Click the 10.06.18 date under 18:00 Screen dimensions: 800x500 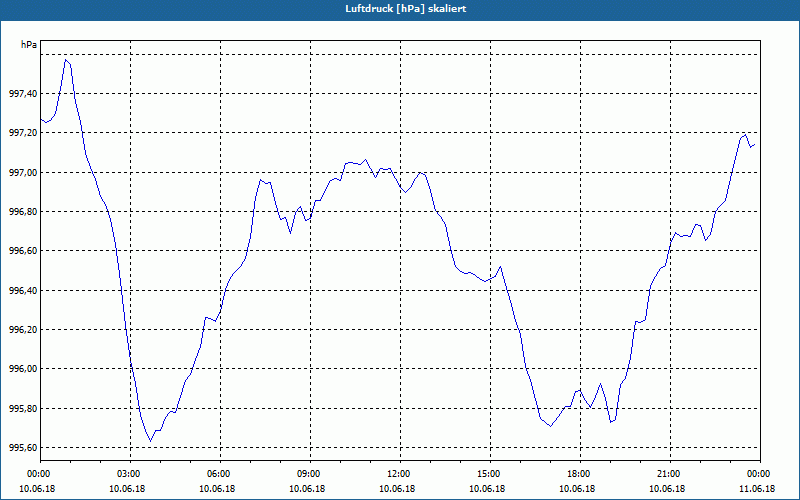tap(578, 488)
